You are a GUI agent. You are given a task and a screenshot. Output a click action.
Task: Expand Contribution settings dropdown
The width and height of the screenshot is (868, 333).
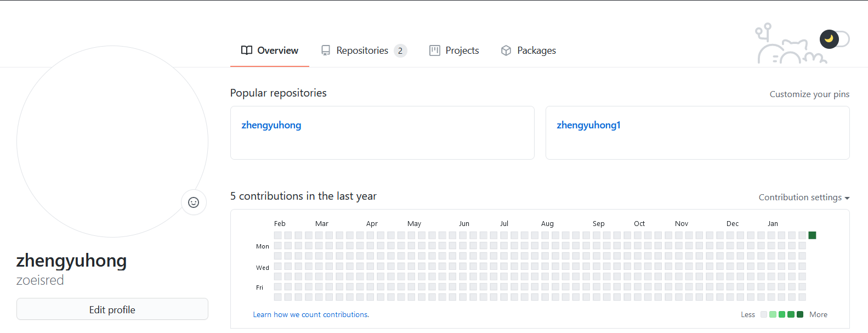click(x=804, y=197)
